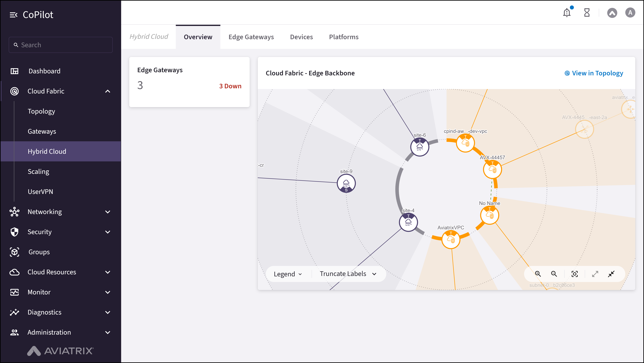Open the user avatar menu

click(630, 13)
